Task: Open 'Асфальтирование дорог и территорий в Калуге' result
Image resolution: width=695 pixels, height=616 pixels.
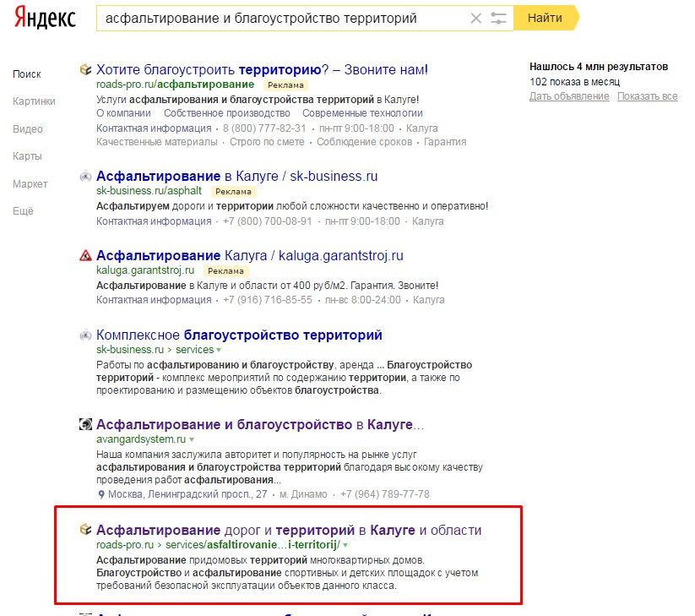Action: click(x=289, y=530)
